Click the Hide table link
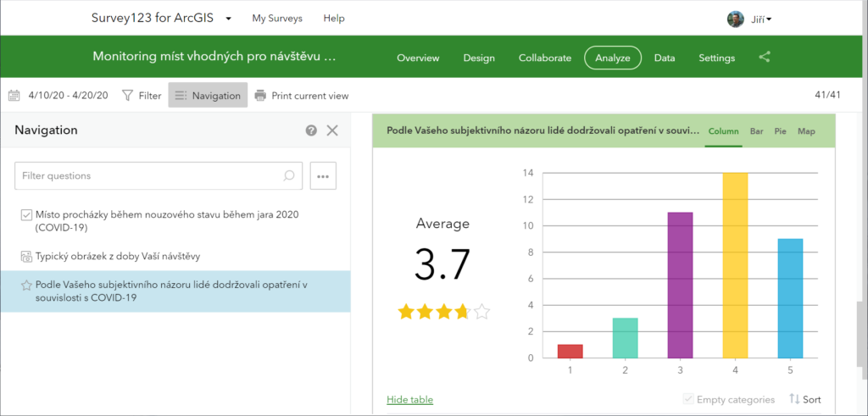This screenshot has height=416, width=868. pyautogui.click(x=409, y=399)
